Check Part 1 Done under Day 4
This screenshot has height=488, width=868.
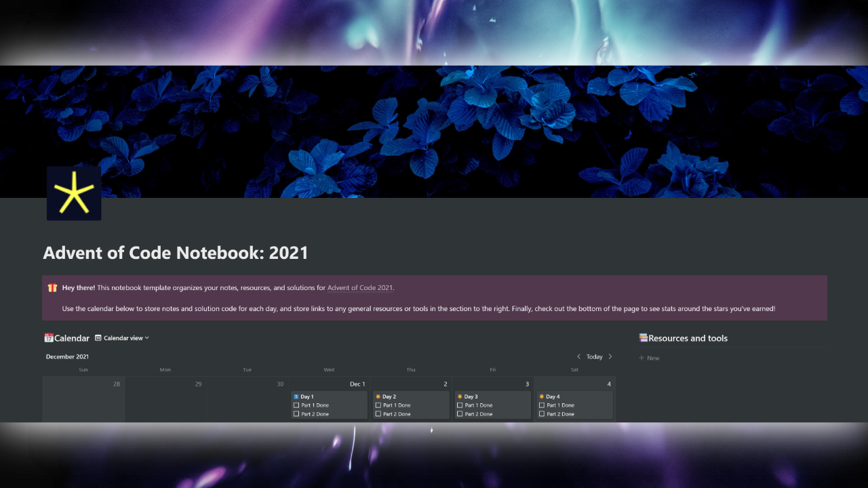tap(542, 405)
